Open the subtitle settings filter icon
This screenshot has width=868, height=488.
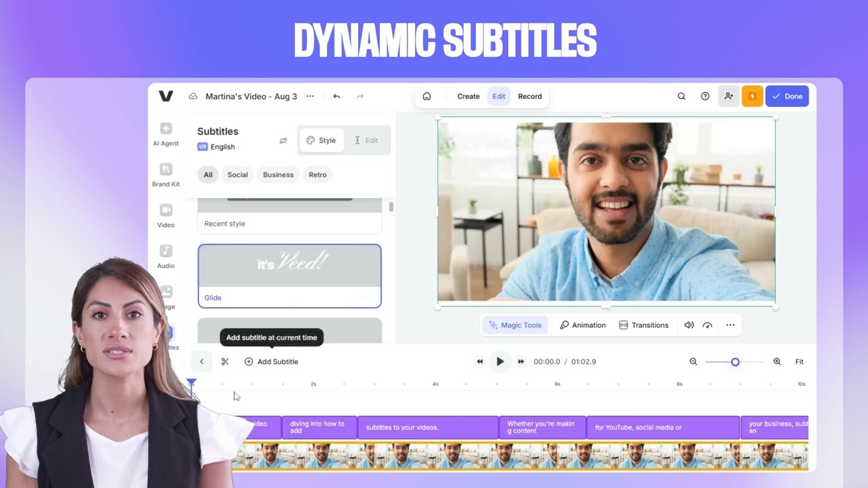click(x=283, y=140)
